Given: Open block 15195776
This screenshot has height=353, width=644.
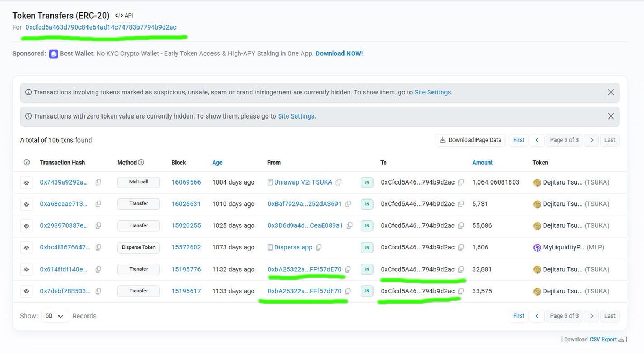Looking at the screenshot, I should (x=186, y=269).
